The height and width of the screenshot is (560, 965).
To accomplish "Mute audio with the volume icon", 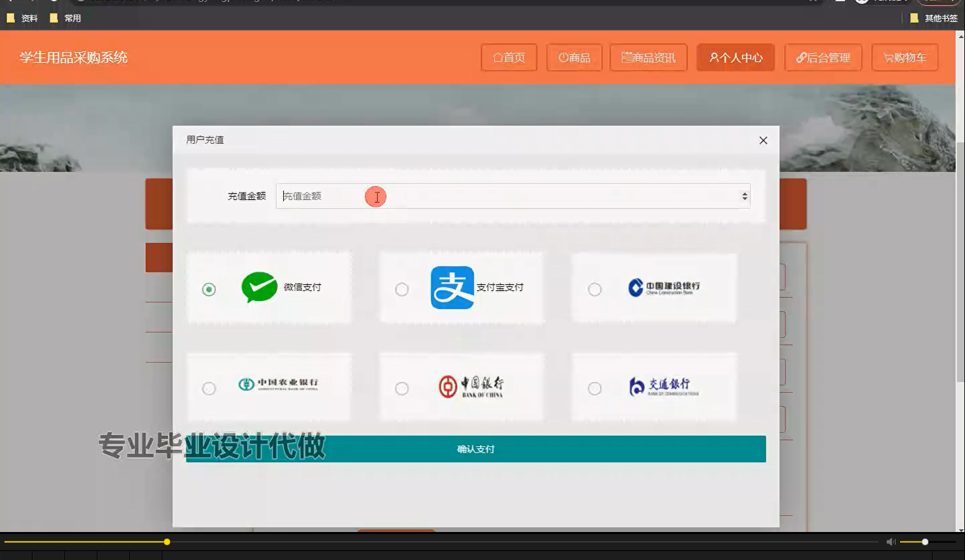I will point(890,542).
